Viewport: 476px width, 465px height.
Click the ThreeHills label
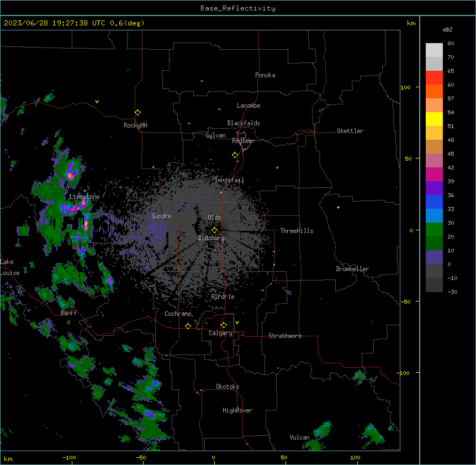297,231
